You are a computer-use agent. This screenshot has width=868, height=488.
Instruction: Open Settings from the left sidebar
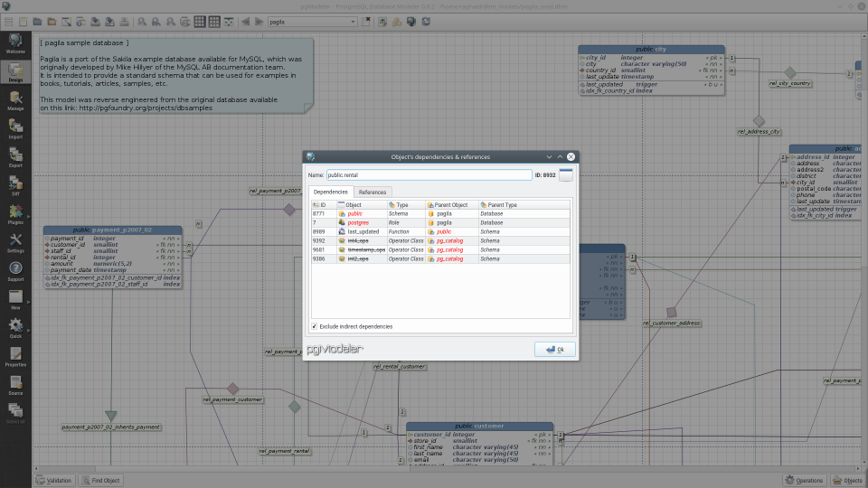(15, 241)
